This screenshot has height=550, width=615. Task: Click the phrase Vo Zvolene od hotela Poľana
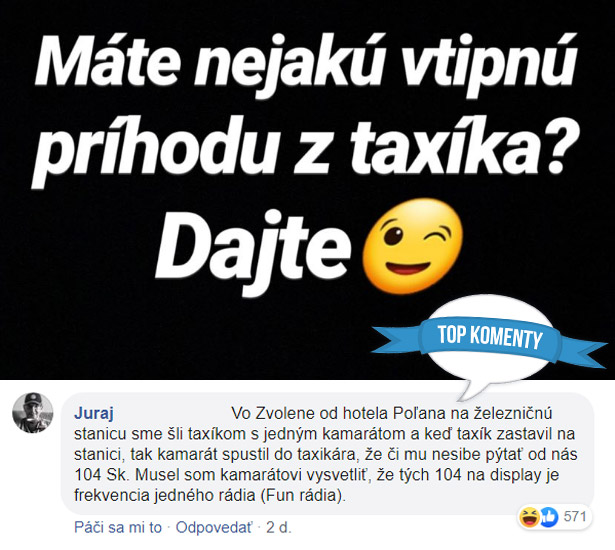[338, 413]
